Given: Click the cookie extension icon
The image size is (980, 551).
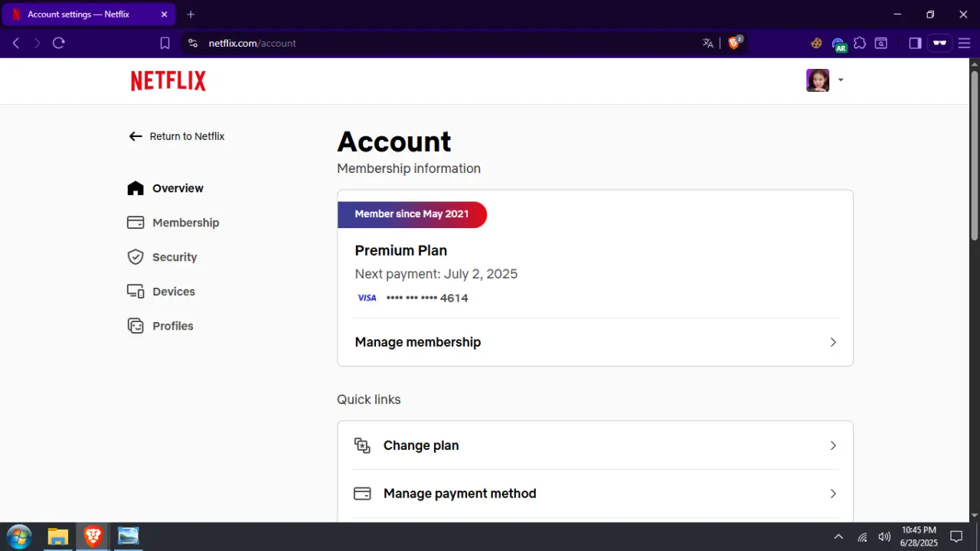Looking at the screenshot, I should pos(817,44).
